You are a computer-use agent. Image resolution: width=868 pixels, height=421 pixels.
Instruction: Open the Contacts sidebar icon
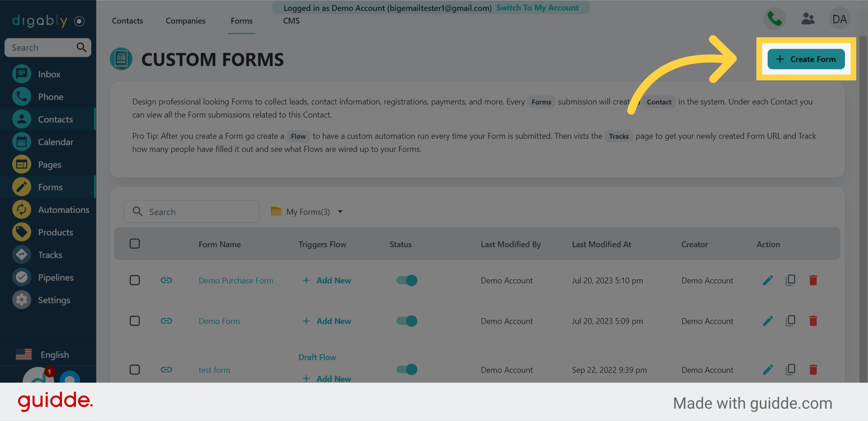(x=22, y=119)
